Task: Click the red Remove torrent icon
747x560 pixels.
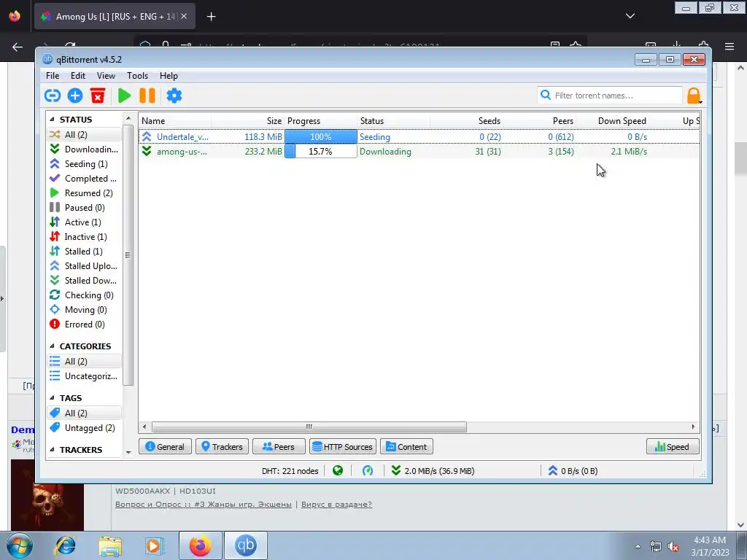Action: (x=98, y=96)
